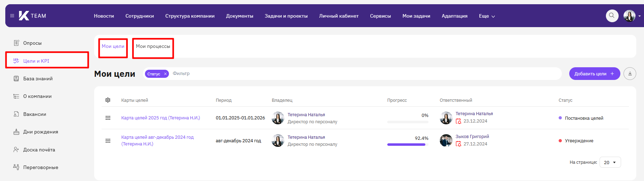Screen dimensions: 644x181
Task: Click the Вакансии icon
Action: coord(16,114)
